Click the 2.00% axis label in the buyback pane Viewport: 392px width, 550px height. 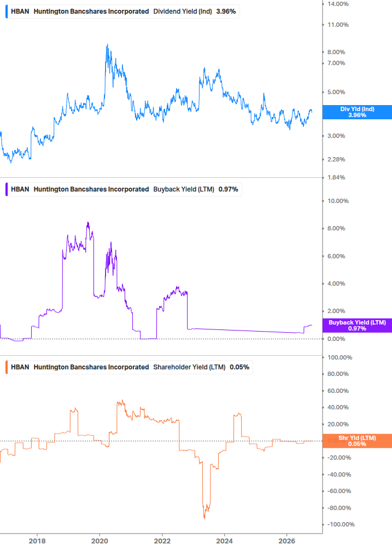coord(336,311)
